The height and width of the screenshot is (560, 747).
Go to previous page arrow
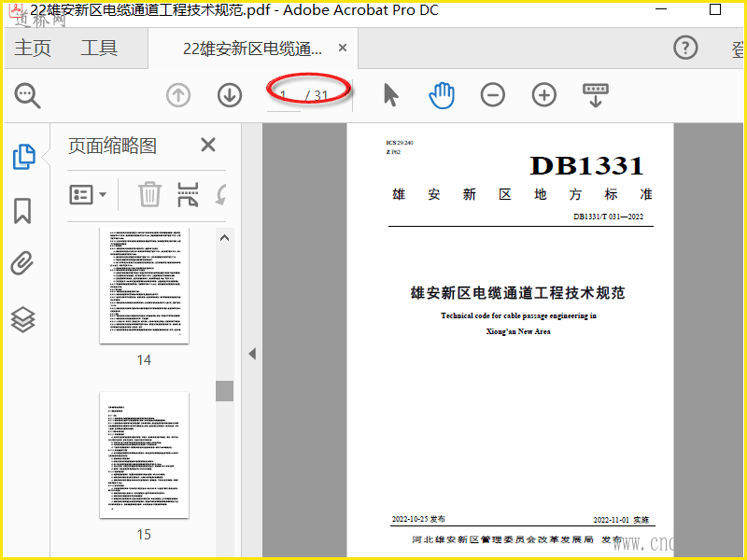coord(178,95)
